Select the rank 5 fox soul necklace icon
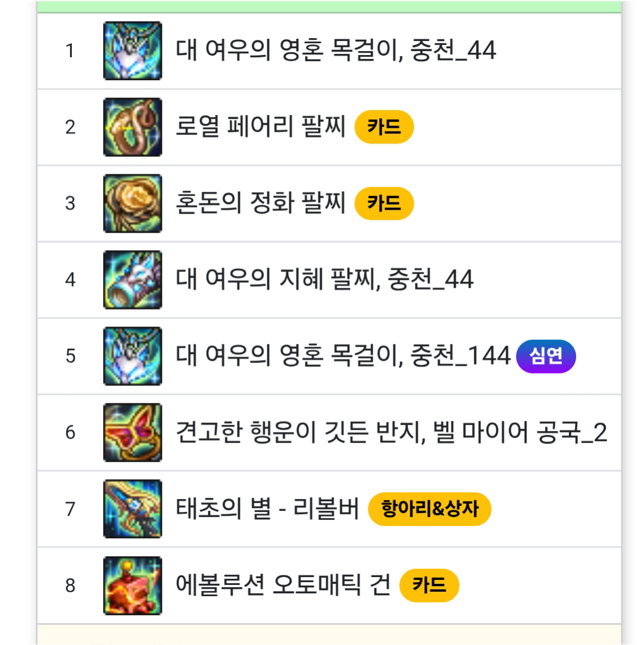 click(x=132, y=356)
